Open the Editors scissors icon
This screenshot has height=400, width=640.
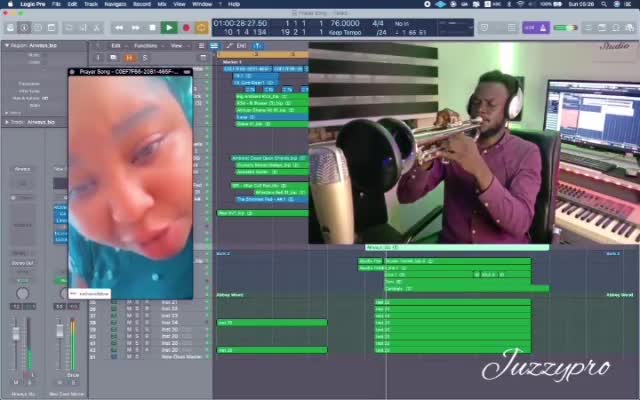pyautogui.click(x=96, y=28)
